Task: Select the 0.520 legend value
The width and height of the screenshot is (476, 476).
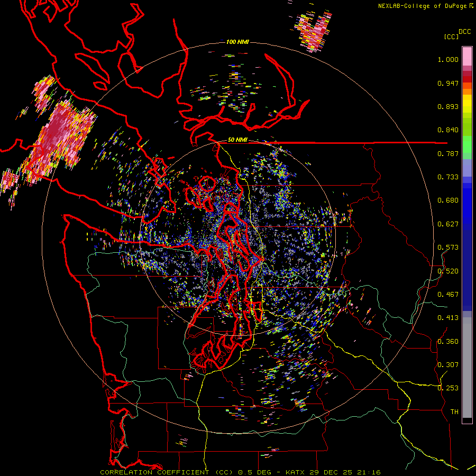Action: (448, 271)
